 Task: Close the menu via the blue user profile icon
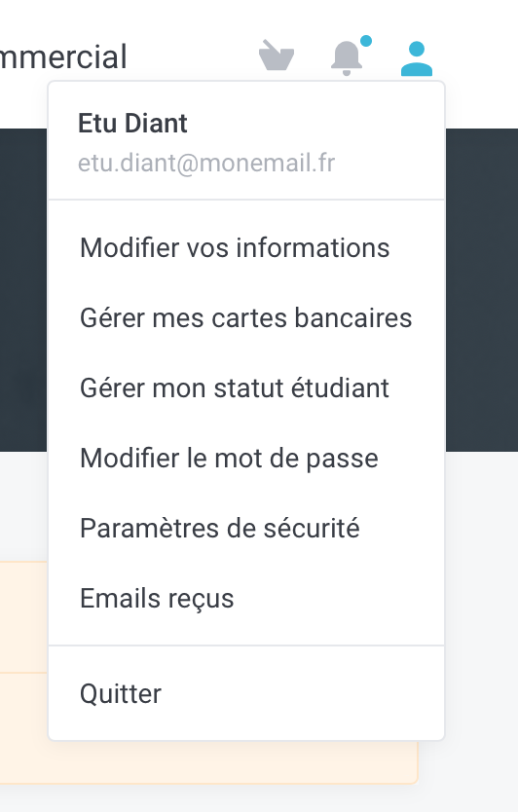pyautogui.click(x=417, y=59)
